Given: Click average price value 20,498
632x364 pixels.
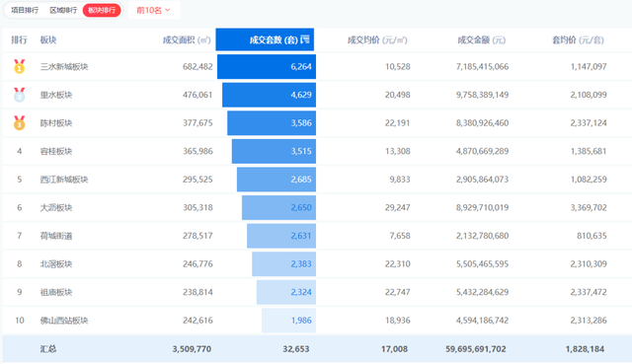Looking at the screenshot, I should (397, 95).
